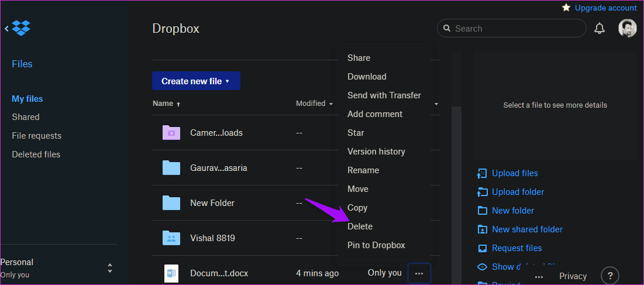This screenshot has height=285, width=644.
Task: Click the Upload folder link
Action: tap(518, 192)
